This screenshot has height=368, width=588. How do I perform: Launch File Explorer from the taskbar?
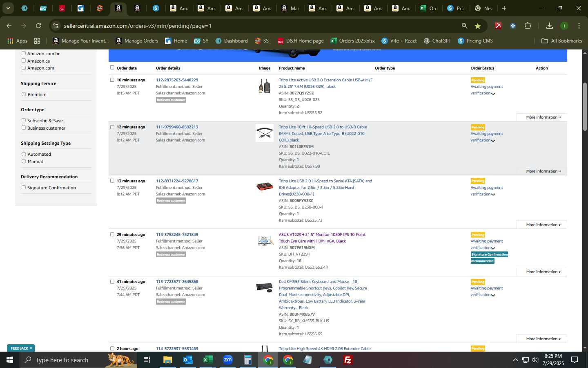(168, 360)
